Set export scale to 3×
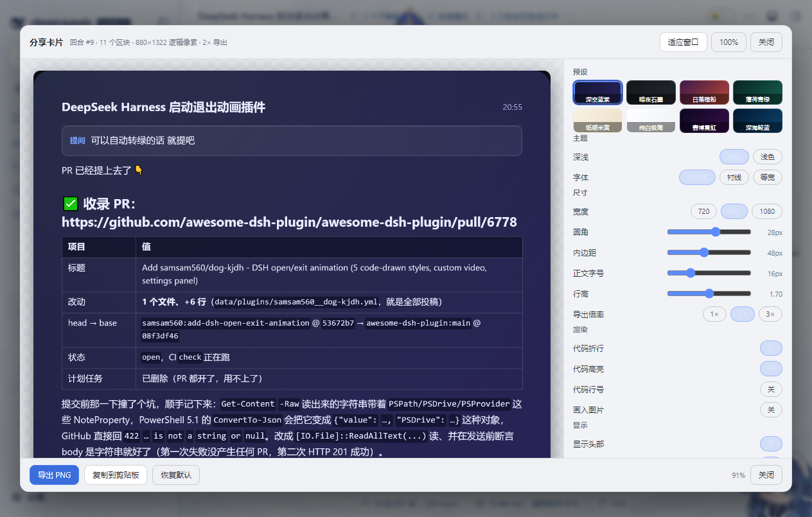 (x=771, y=315)
